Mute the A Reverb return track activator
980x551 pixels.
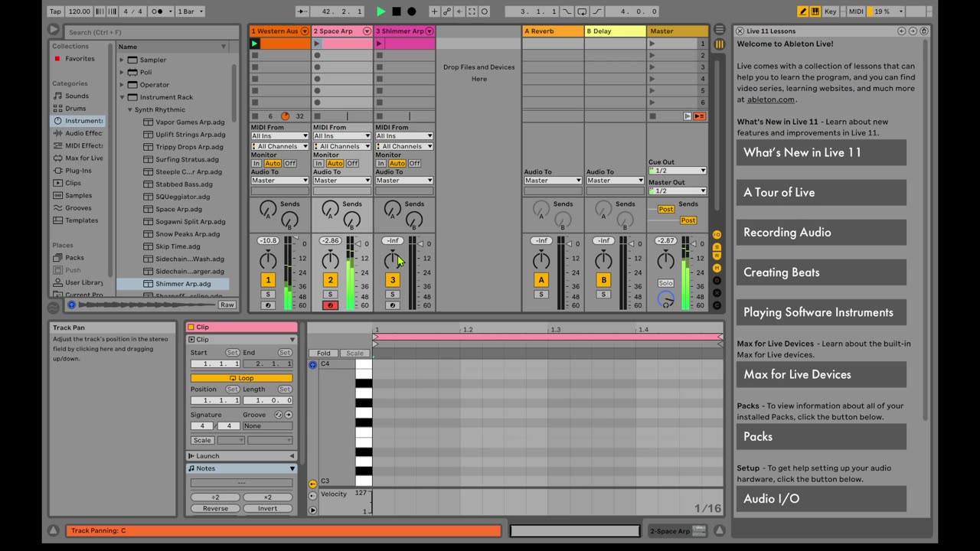(x=541, y=280)
